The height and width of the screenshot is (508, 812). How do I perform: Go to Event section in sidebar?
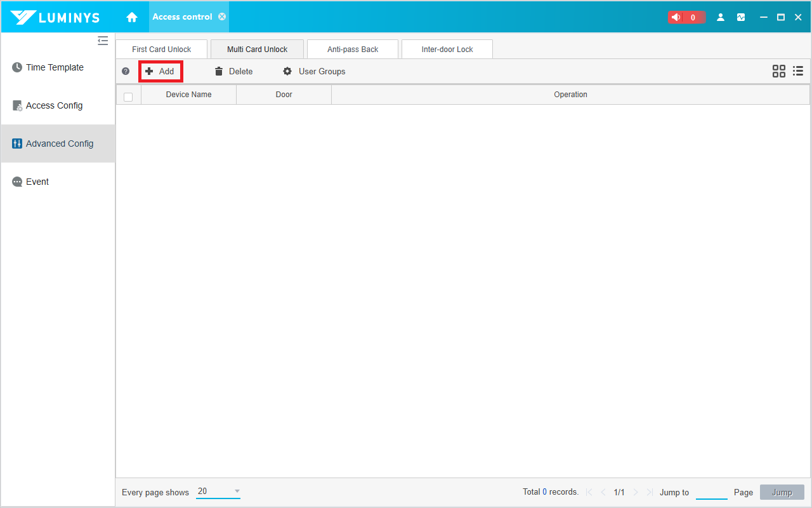click(x=37, y=182)
